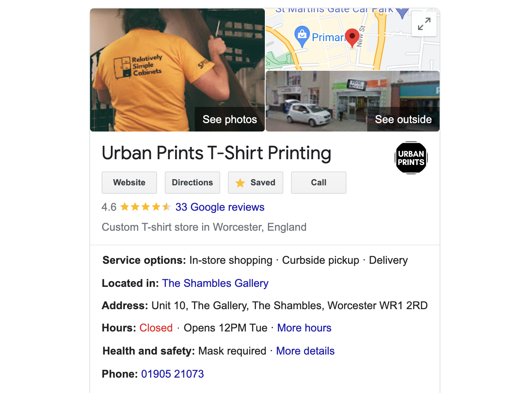Open See outside street view thumbnail
The image size is (532, 393).
pos(353,101)
